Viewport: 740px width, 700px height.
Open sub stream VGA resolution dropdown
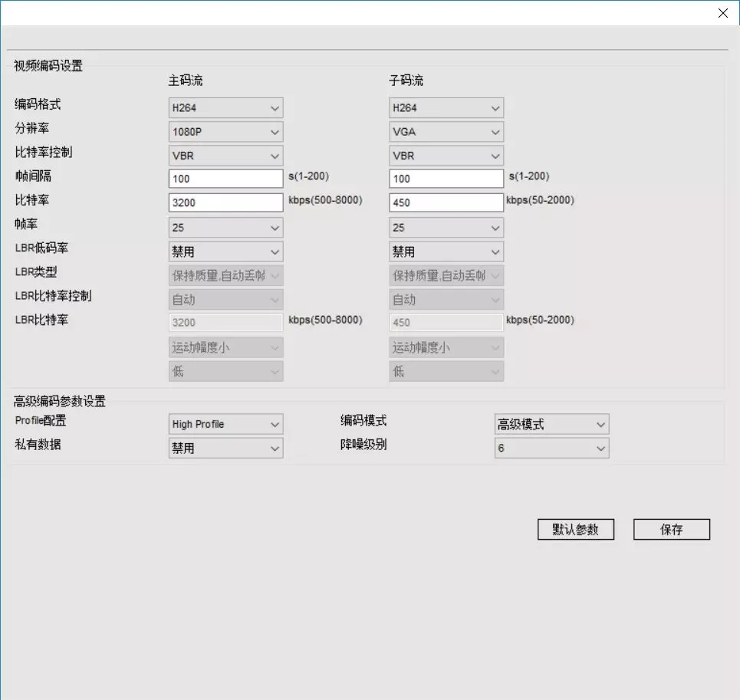pos(446,132)
